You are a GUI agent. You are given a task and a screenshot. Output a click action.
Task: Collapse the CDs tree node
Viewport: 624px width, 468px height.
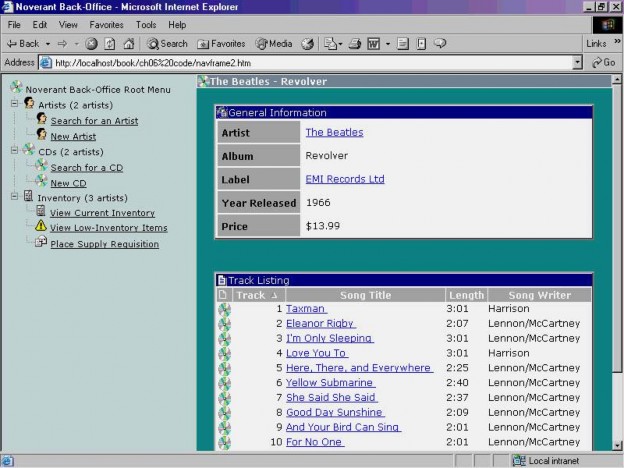point(15,151)
